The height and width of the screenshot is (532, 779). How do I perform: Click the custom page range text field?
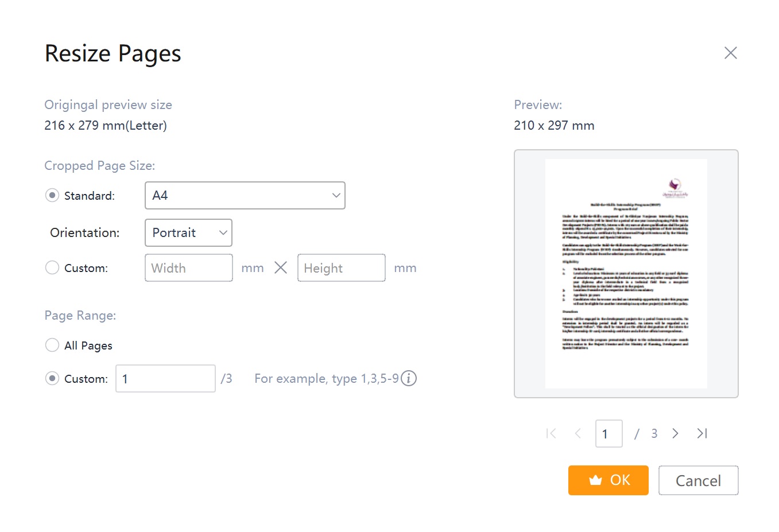pyautogui.click(x=165, y=379)
